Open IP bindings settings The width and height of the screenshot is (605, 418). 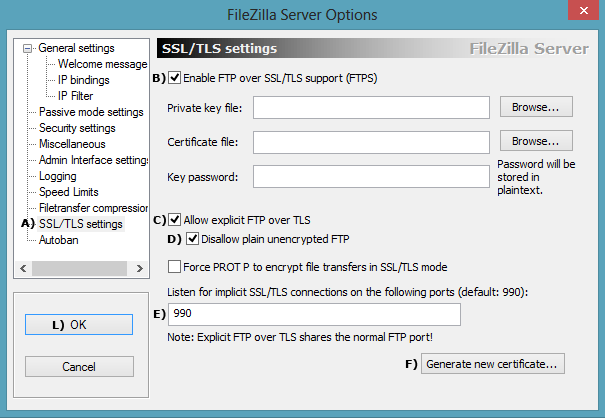84,80
